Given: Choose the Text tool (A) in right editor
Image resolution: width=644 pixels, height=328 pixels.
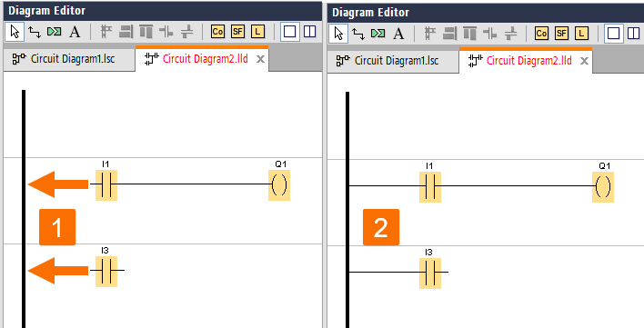Looking at the screenshot, I should pos(398,34).
